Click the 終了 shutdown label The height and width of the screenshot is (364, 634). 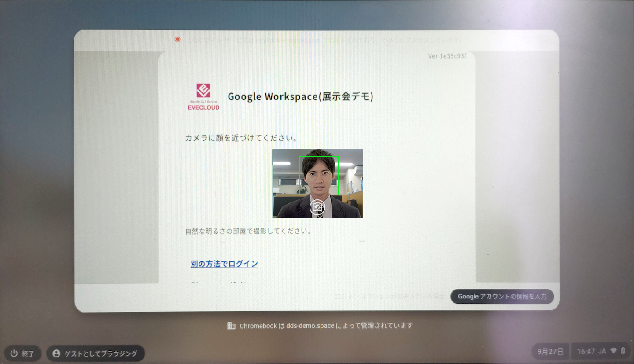click(x=28, y=353)
